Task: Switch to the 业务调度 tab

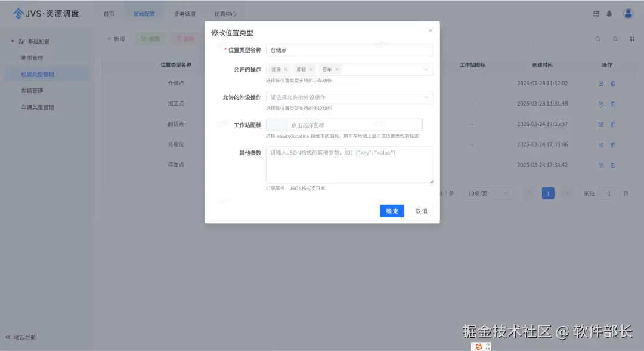Action: click(x=184, y=13)
